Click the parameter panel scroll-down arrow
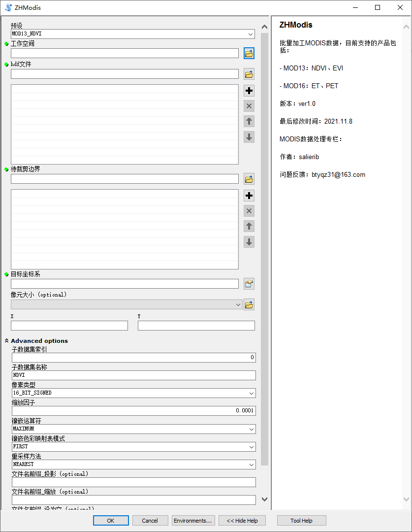 (x=265, y=499)
